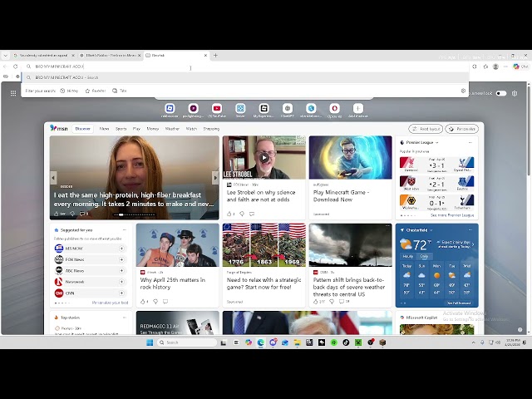Open the apps grid launcher icon
The width and height of the screenshot is (532, 399).
[13, 93]
